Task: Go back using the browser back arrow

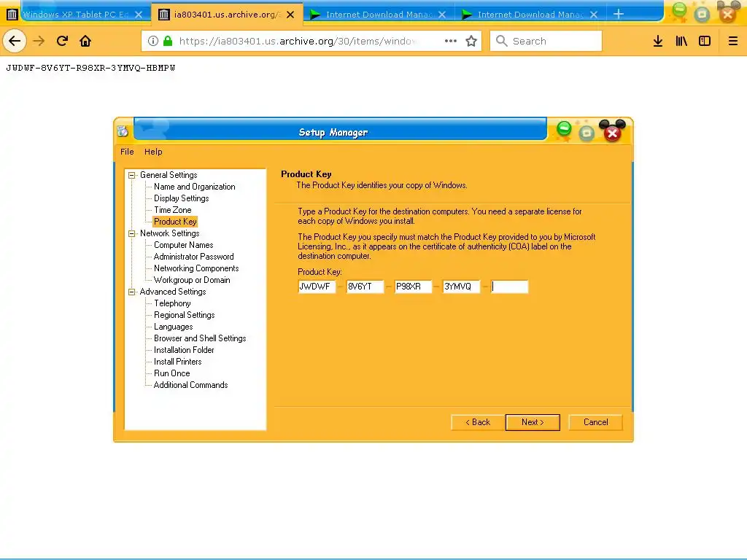Action: click(x=15, y=41)
